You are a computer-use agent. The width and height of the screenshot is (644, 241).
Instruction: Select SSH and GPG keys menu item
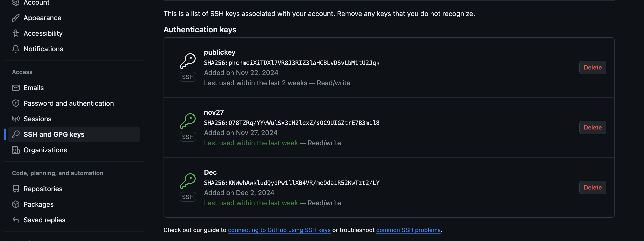[74, 134]
